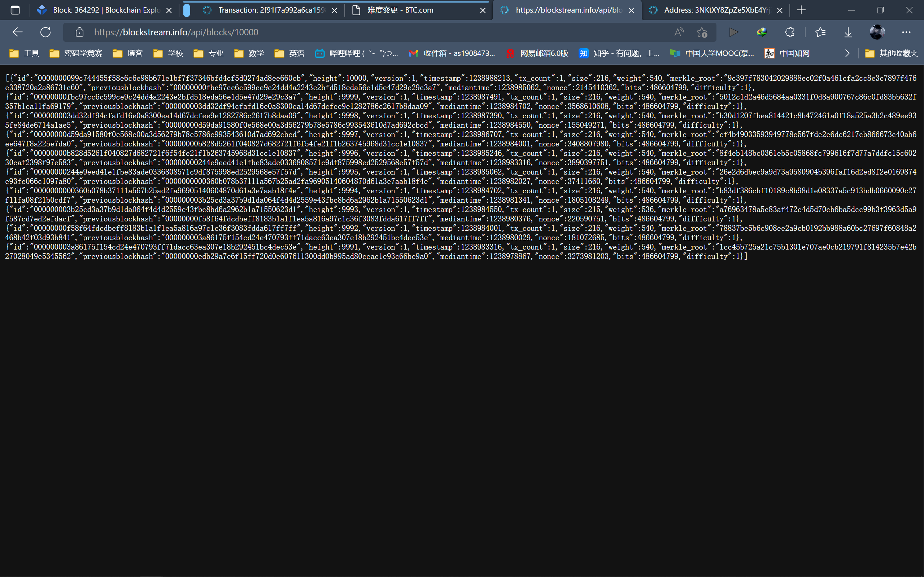The width and height of the screenshot is (924, 577).
Task: Refresh the current page
Action: (45, 32)
